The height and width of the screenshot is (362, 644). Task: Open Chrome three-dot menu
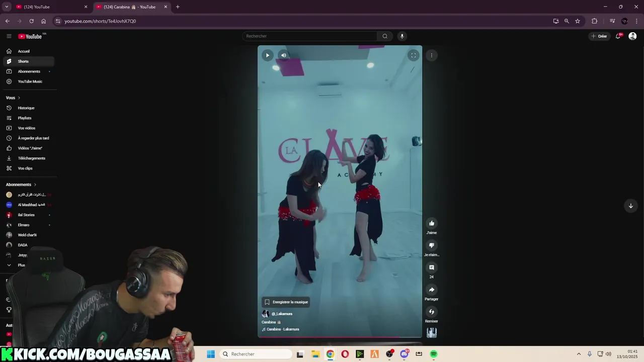click(x=636, y=21)
